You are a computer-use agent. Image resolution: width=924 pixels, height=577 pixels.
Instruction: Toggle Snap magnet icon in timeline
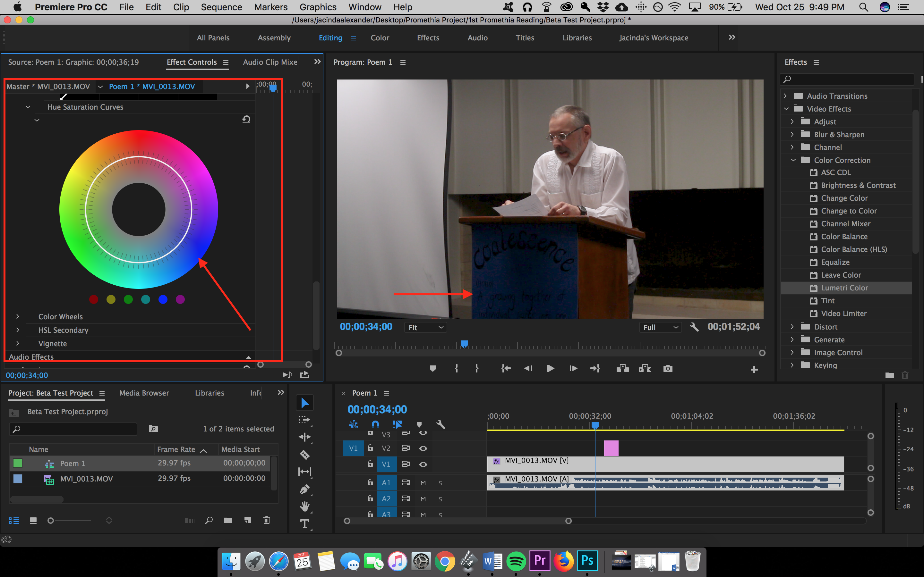(x=375, y=424)
